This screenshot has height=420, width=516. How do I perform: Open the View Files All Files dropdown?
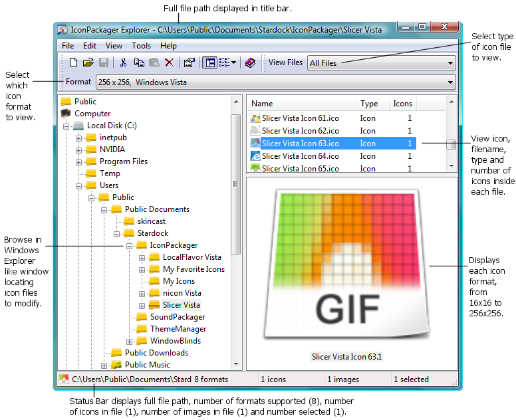pyautogui.click(x=382, y=63)
